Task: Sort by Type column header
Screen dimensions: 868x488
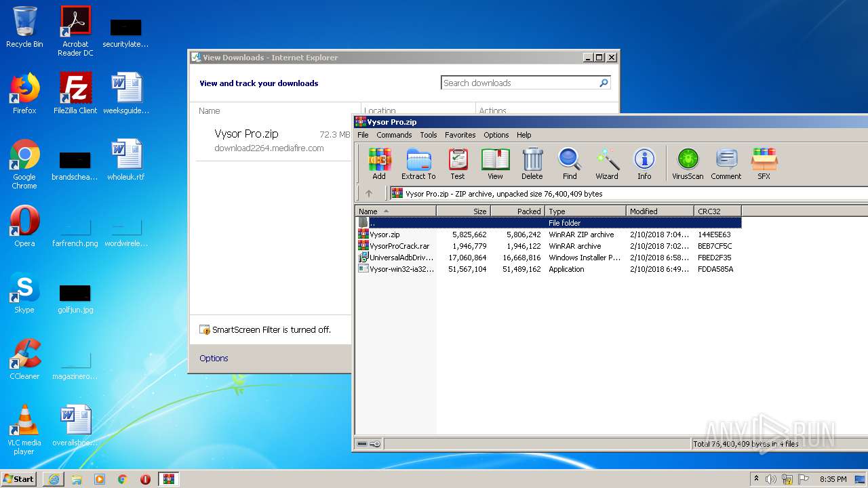Action: (x=585, y=211)
